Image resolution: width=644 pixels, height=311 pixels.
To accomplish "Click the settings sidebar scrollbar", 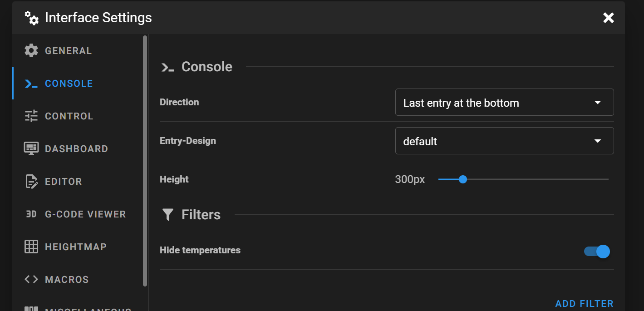I will click(x=145, y=159).
